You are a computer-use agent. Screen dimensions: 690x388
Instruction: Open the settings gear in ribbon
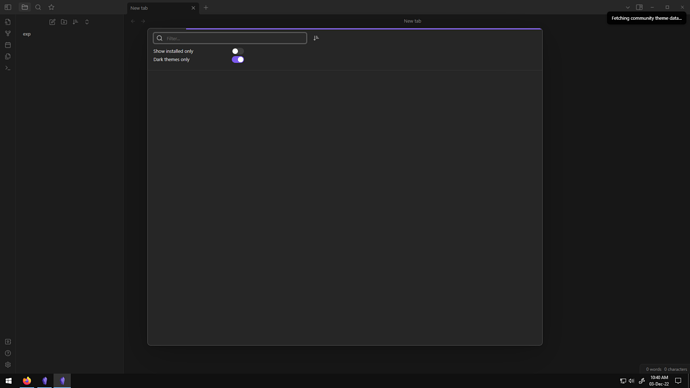tap(8, 365)
